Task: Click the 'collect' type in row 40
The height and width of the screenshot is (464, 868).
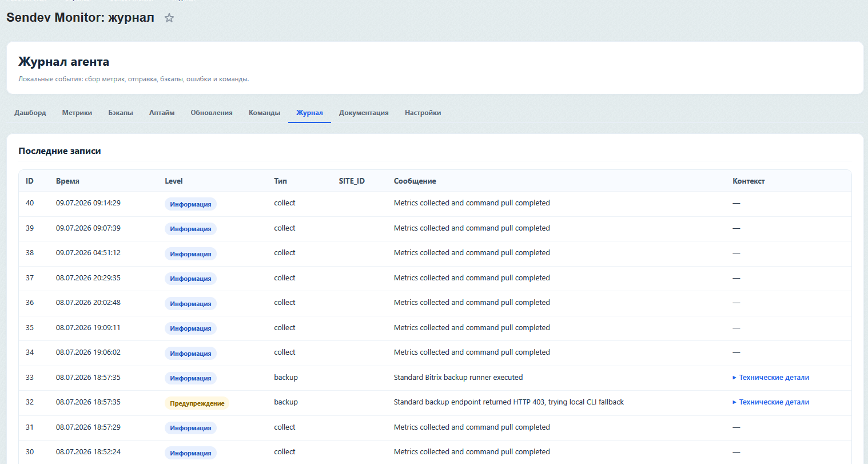Action: [x=285, y=203]
